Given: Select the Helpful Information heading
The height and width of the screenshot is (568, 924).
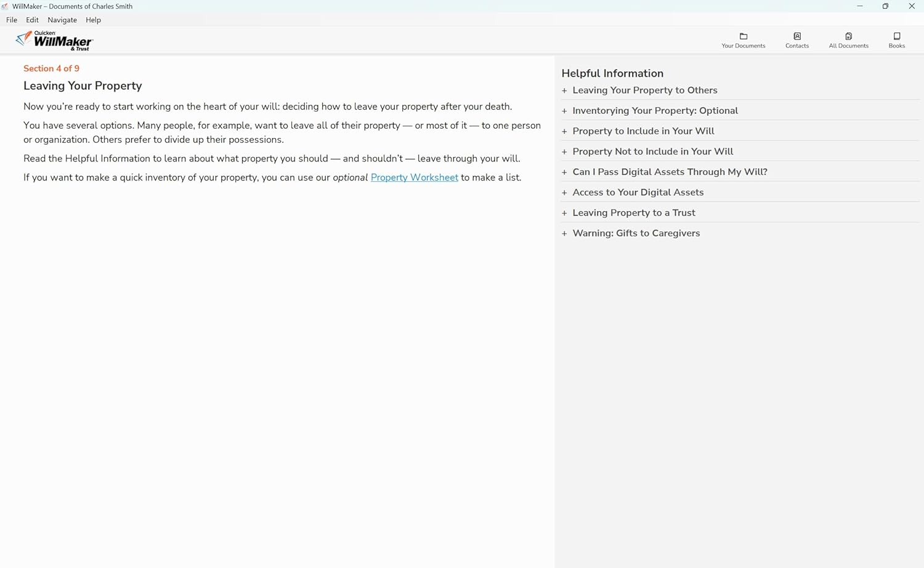Looking at the screenshot, I should pos(612,73).
